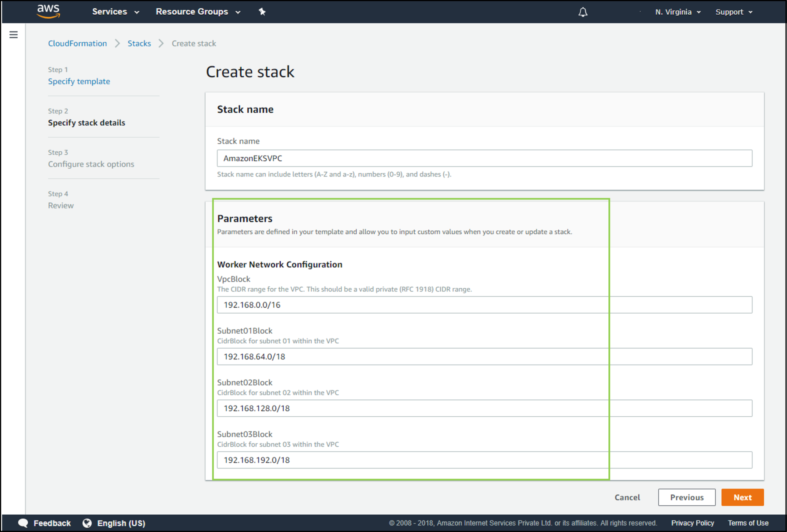Click the pin shortcut icon in navbar
Screen dimensions: 787x532
pyautogui.click(x=262, y=12)
